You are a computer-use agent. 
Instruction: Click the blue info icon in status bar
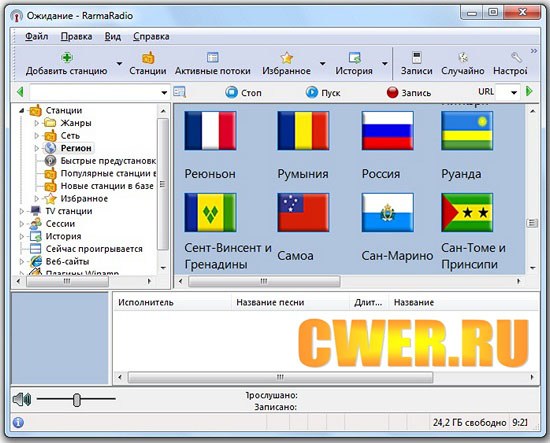click(18, 422)
